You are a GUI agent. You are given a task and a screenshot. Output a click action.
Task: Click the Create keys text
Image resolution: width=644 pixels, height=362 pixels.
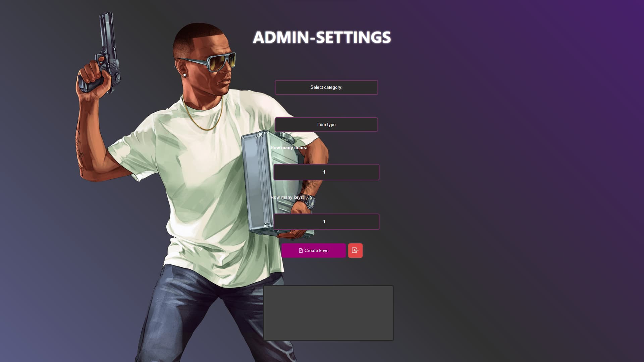[x=316, y=251]
